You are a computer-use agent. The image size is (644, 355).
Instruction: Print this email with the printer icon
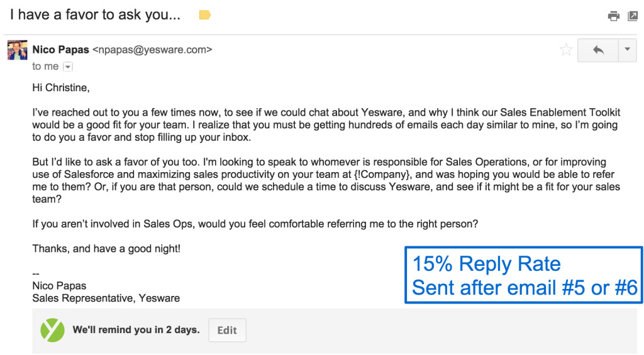pyautogui.click(x=613, y=16)
